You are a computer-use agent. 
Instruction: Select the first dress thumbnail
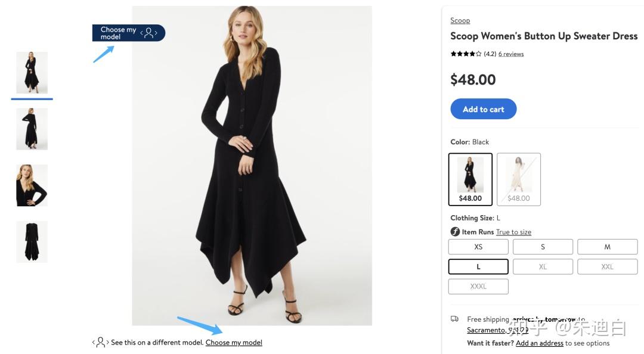32,72
